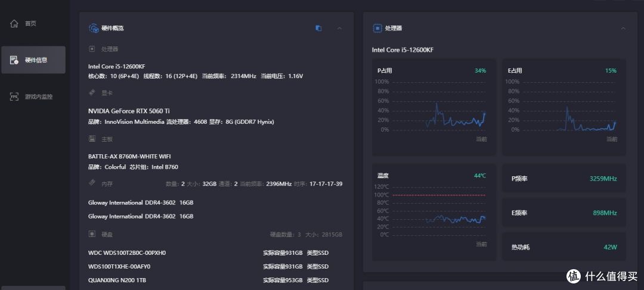Click the E占用 usage chart
This screenshot has height=290, width=644.
pos(564,107)
